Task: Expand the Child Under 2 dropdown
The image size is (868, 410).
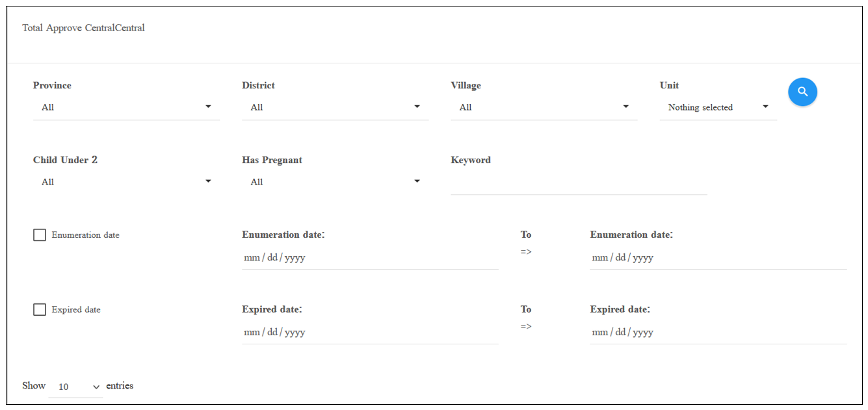Action: tap(126, 182)
